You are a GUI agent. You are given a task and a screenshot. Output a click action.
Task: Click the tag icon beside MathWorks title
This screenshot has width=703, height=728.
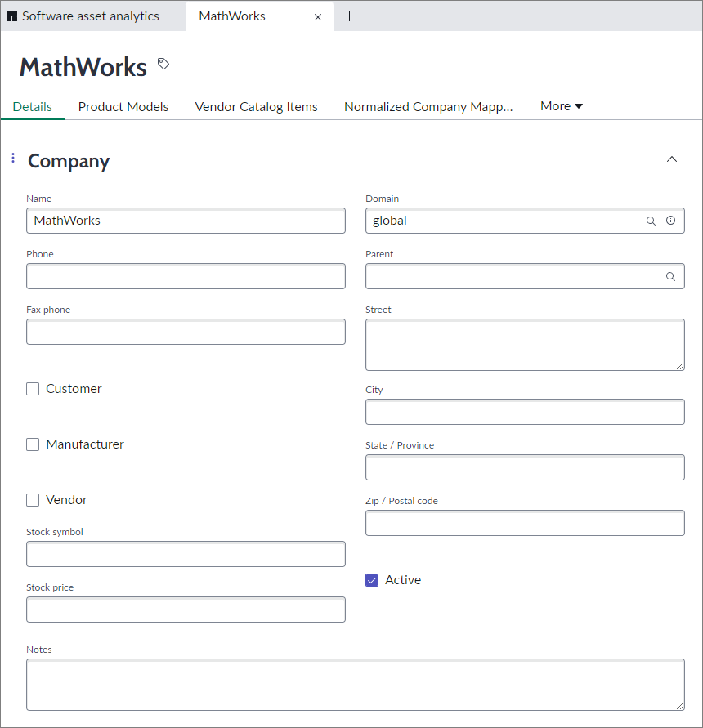point(163,64)
